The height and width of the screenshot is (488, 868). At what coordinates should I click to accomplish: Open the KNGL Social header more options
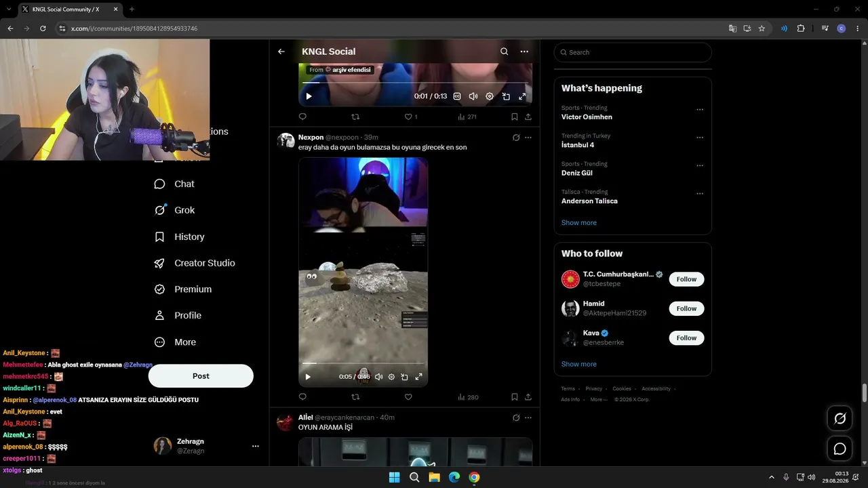point(524,52)
